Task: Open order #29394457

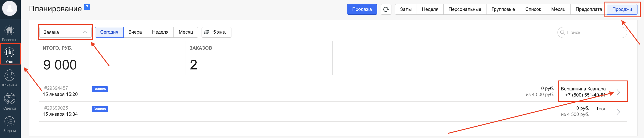Action: [56, 88]
